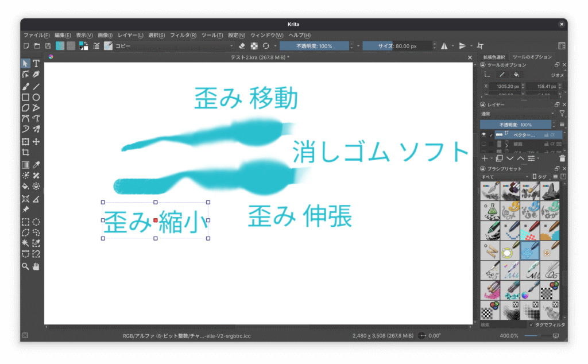This screenshot has height=364, width=588.
Task: Select the Multibrush tool
Action: coord(36,129)
